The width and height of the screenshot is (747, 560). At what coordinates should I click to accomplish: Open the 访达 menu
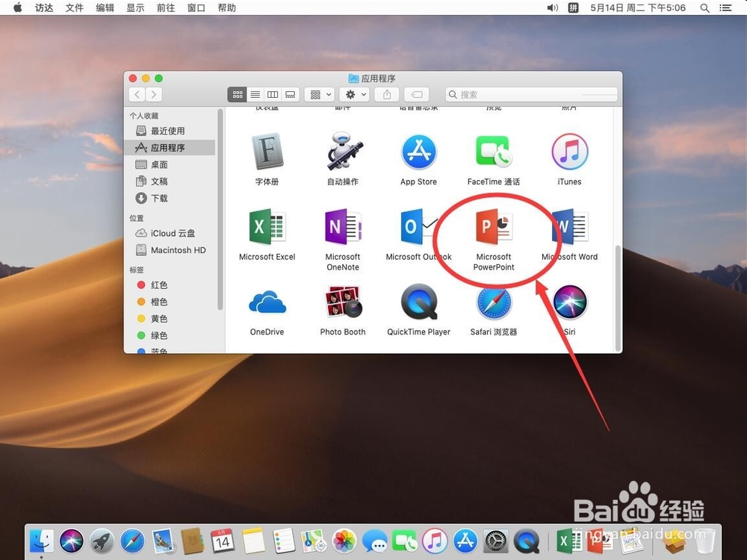click(x=44, y=7)
